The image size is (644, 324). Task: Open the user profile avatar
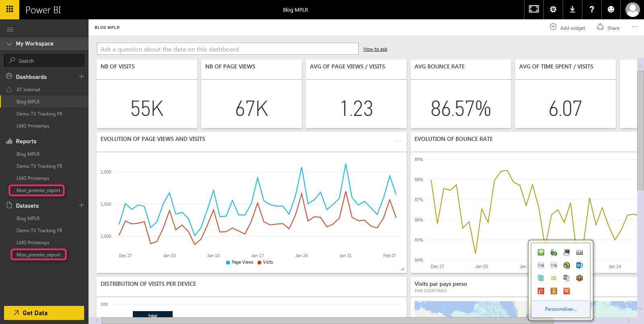(x=632, y=9)
